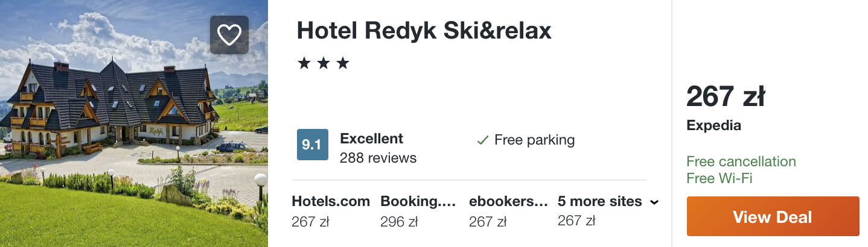Click the Excellent rating label
868x247 pixels.
(371, 139)
